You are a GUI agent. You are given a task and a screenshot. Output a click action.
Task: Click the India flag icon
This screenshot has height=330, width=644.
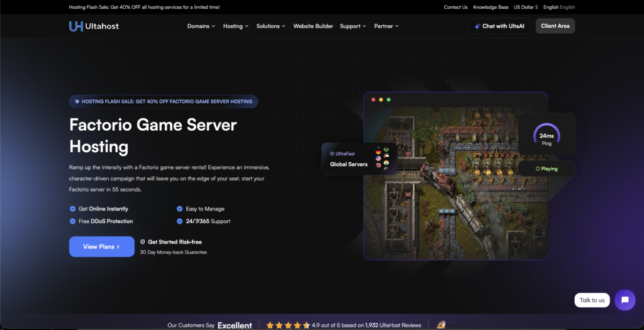point(386,163)
